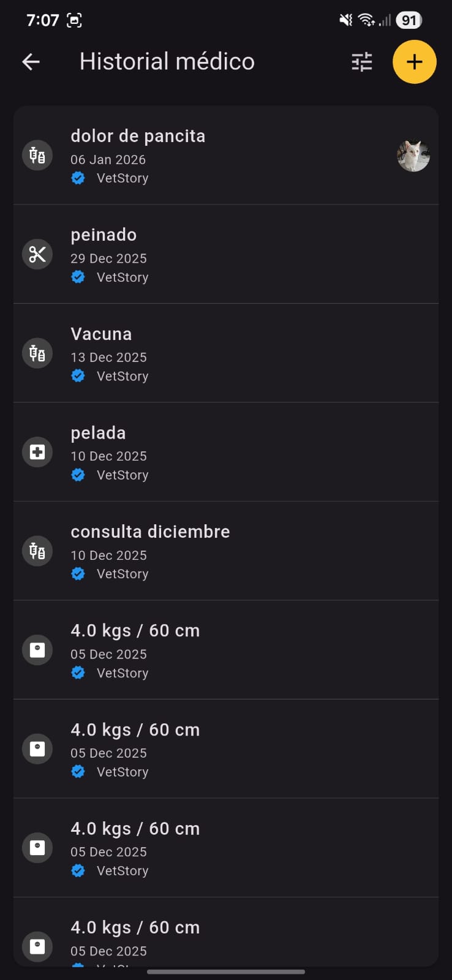Open the filter settings icon
452x980 pixels.
pyautogui.click(x=362, y=62)
